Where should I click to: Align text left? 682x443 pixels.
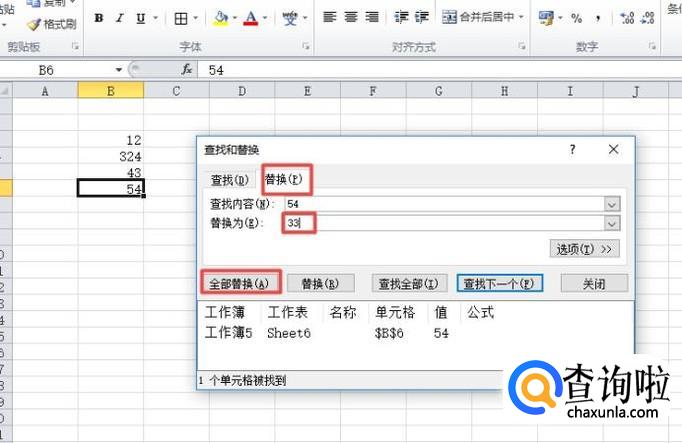pos(330,17)
